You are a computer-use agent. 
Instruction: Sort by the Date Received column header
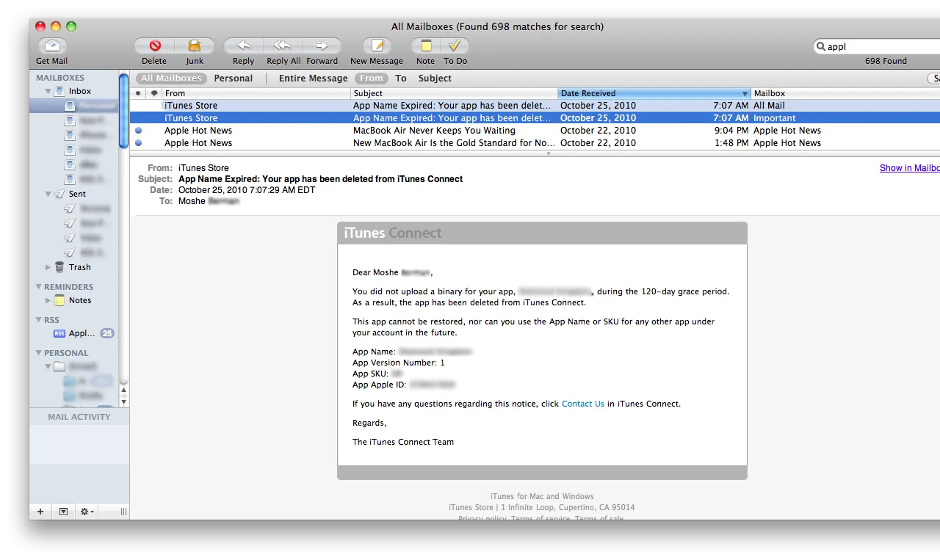pos(654,93)
